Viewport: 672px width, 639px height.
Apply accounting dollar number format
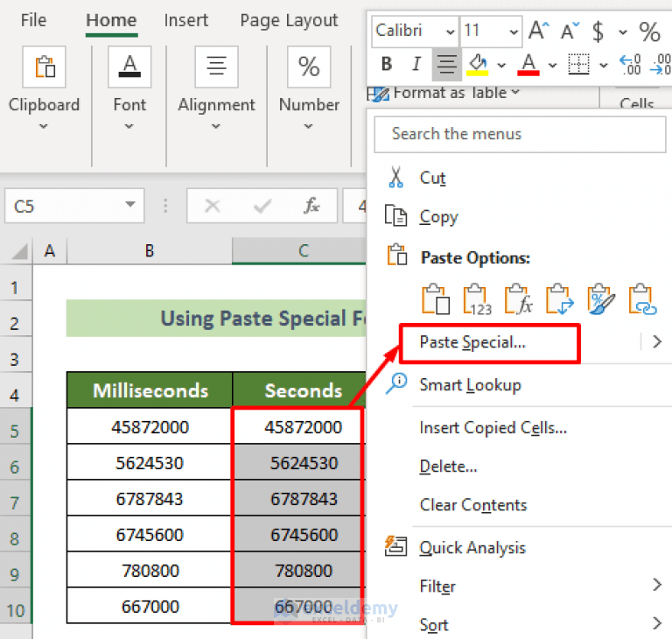pyautogui.click(x=598, y=31)
